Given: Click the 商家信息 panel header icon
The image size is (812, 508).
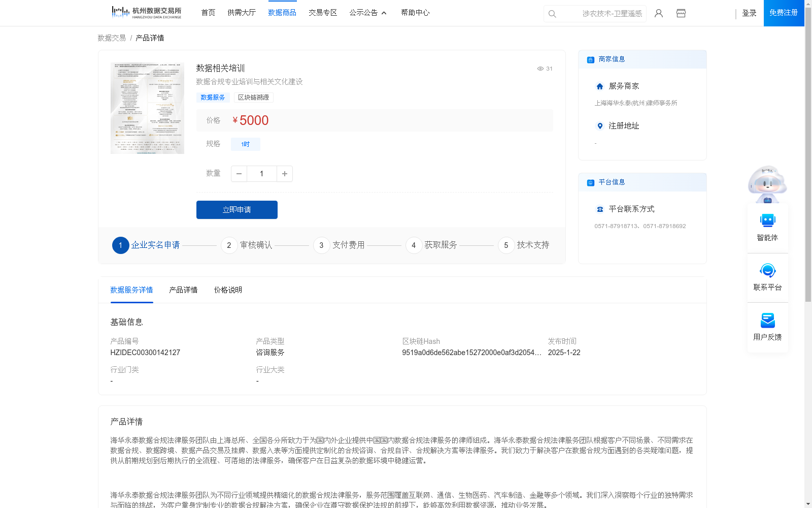Looking at the screenshot, I should [x=591, y=59].
